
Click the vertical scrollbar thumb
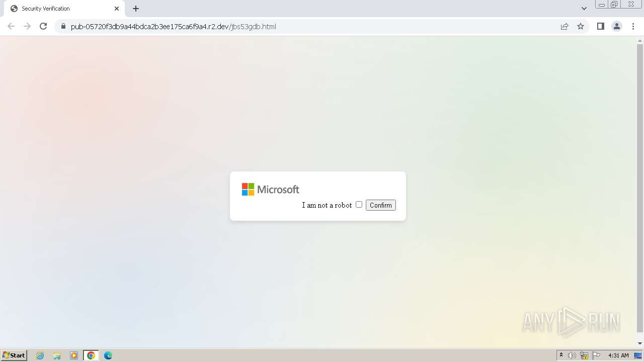click(x=640, y=188)
